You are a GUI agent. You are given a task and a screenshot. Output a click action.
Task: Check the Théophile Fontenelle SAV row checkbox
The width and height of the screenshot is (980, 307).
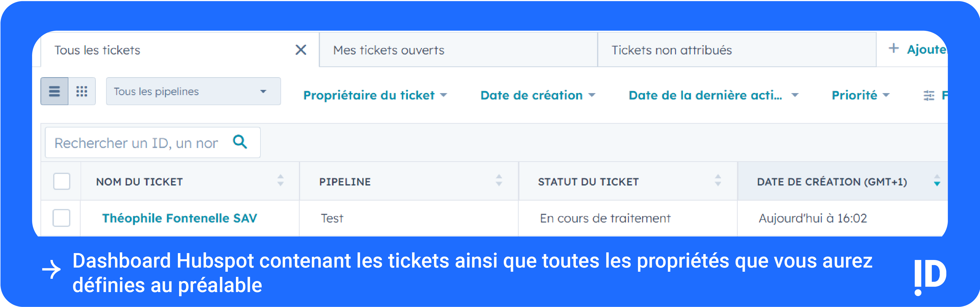[61, 218]
